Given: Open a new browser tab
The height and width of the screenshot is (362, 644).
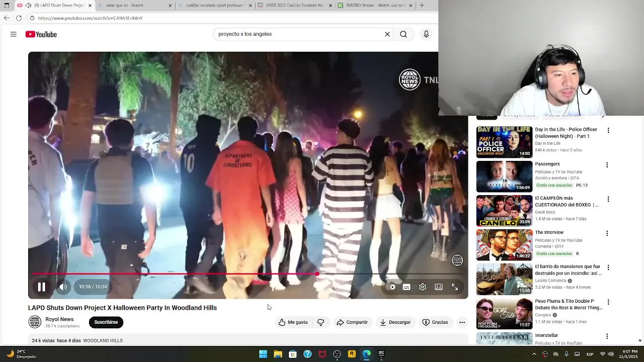Looking at the screenshot, I should 422,6.
